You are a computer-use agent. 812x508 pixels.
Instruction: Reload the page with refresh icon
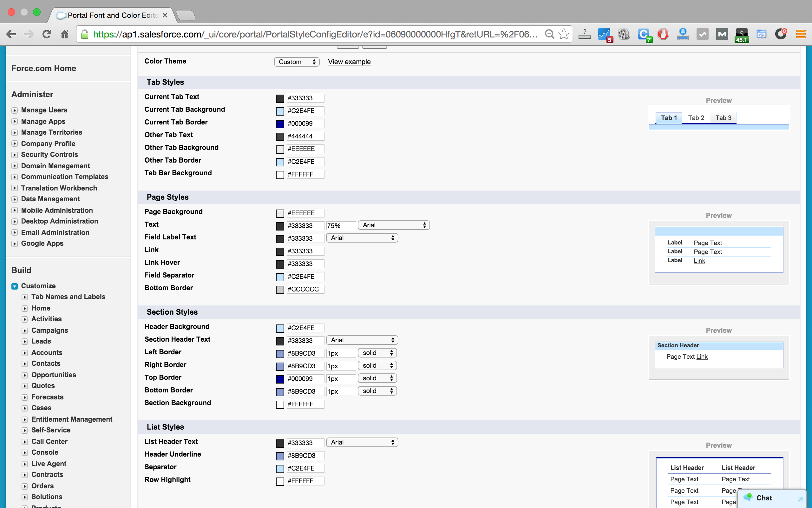(x=47, y=34)
